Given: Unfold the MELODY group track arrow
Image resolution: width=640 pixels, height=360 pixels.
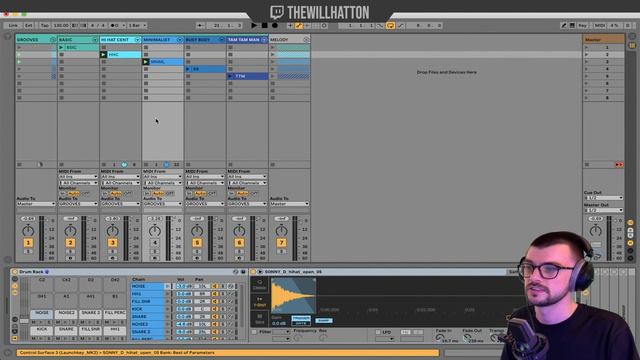Looking at the screenshot, I should [x=306, y=40].
